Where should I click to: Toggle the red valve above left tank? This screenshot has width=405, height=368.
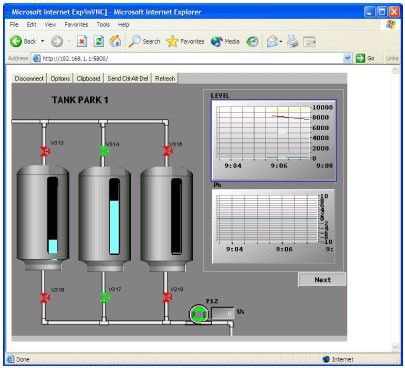(45, 152)
